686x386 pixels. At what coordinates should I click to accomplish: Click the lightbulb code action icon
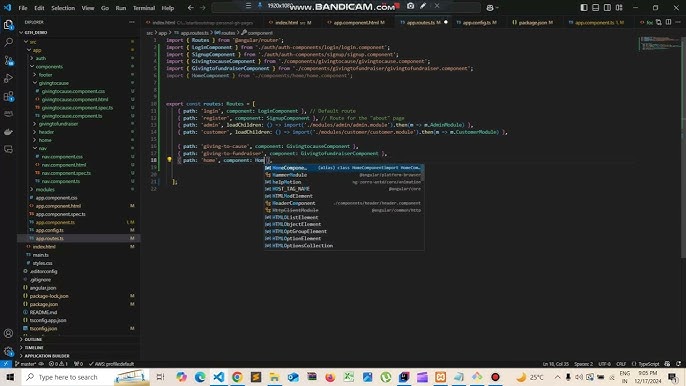coord(169,160)
